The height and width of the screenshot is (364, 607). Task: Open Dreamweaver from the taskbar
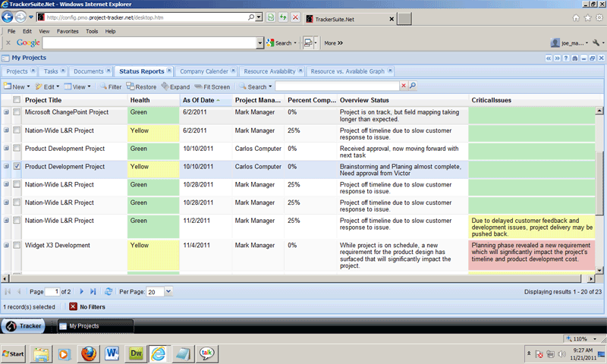(136, 353)
